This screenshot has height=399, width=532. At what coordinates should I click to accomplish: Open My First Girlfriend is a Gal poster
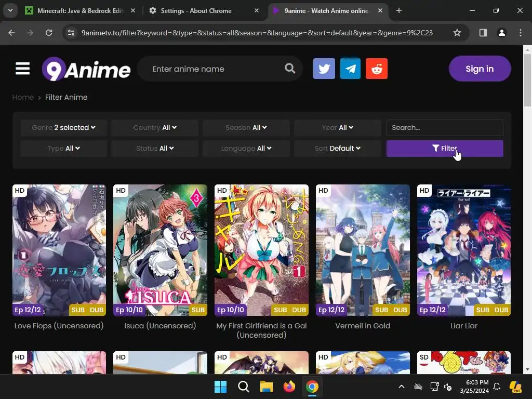pos(262,250)
